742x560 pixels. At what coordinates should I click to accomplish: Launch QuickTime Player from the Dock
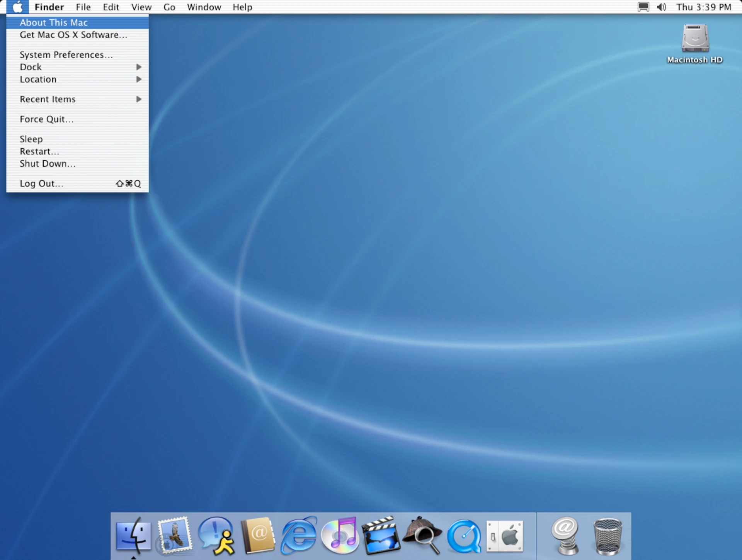click(464, 537)
